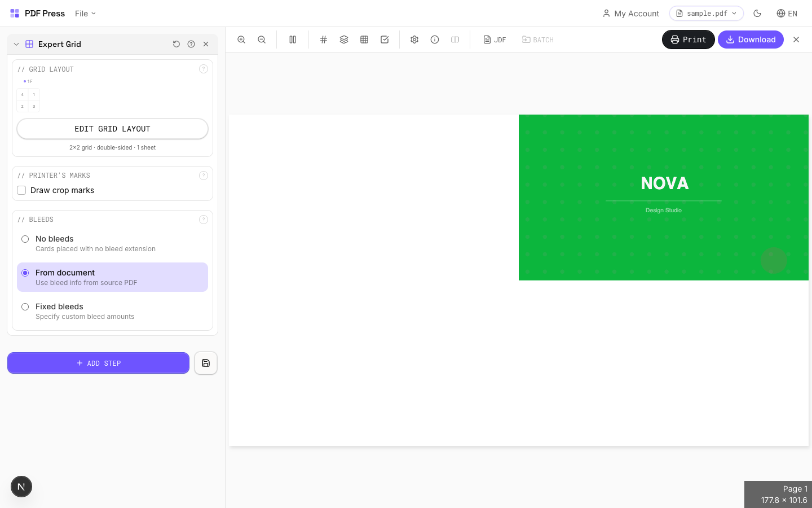
Task: Open help for Bleeds section
Action: 204,220
